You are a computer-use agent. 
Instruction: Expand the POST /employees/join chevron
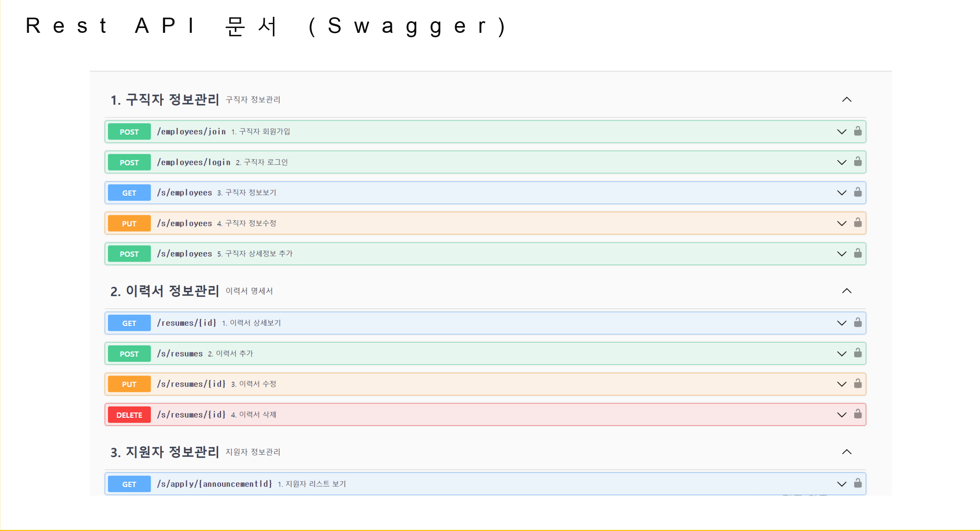(841, 132)
